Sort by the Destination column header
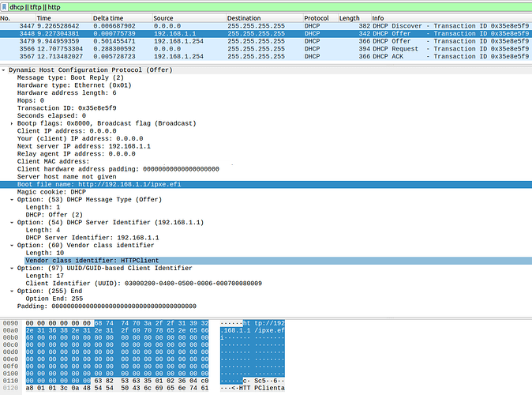This screenshot has width=532, height=395. (264, 18)
